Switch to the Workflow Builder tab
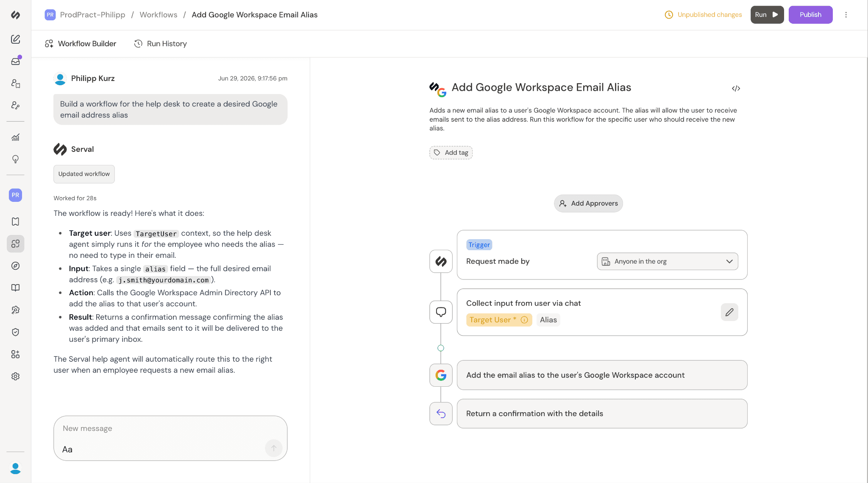The height and width of the screenshot is (483, 868). (x=81, y=44)
